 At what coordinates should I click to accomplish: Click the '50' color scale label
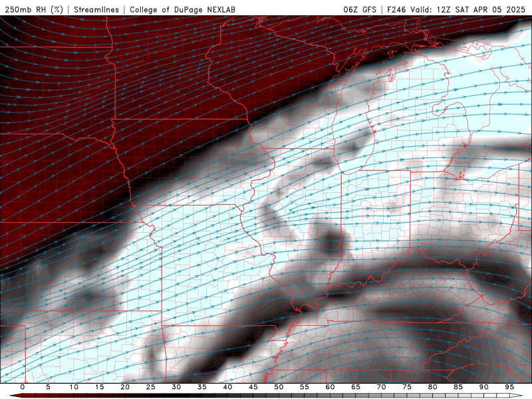279,387
